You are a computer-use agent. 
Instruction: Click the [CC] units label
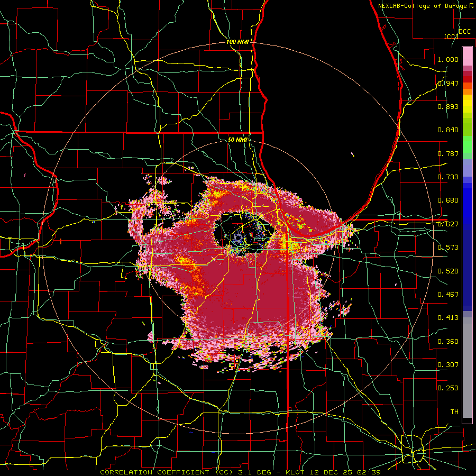pos(451,36)
